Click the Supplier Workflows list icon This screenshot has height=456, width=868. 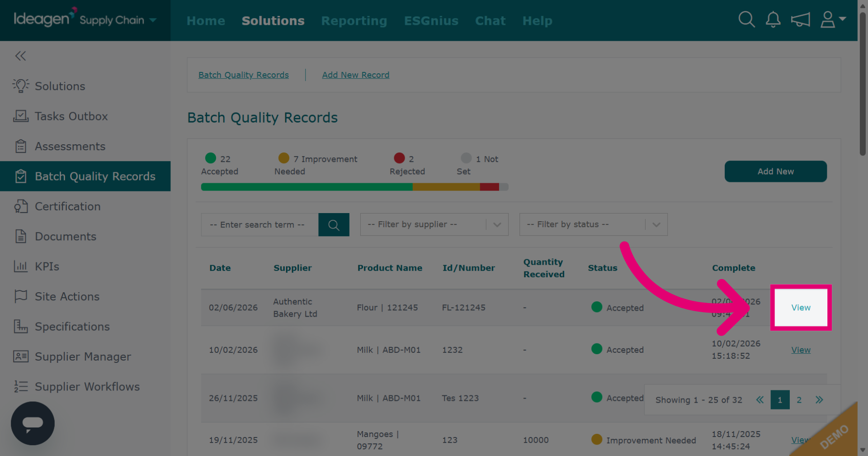tap(21, 386)
